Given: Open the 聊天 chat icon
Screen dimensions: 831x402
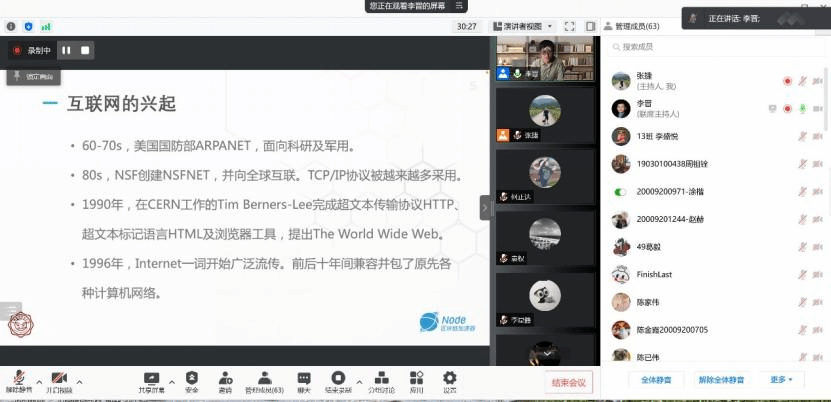Looking at the screenshot, I should tap(302, 378).
